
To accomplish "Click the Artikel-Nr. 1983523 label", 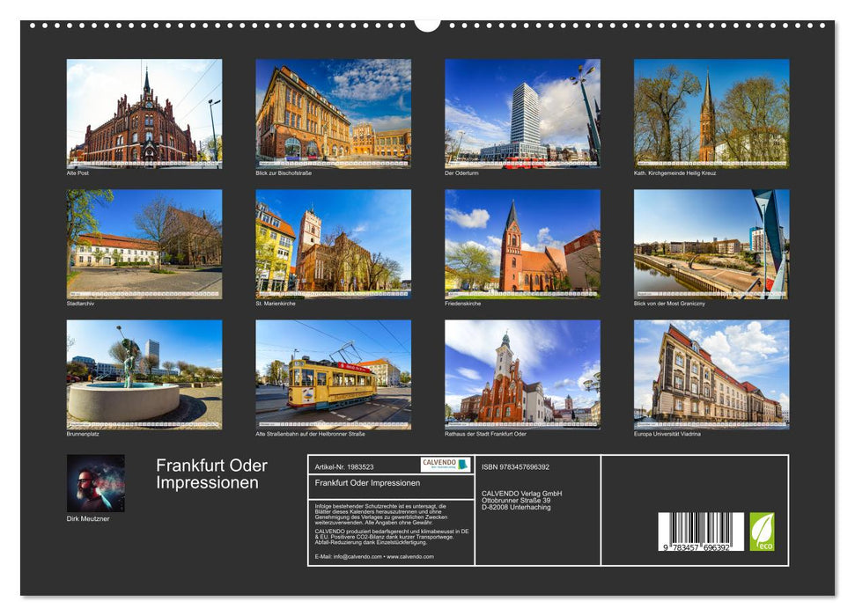I will (x=344, y=466).
